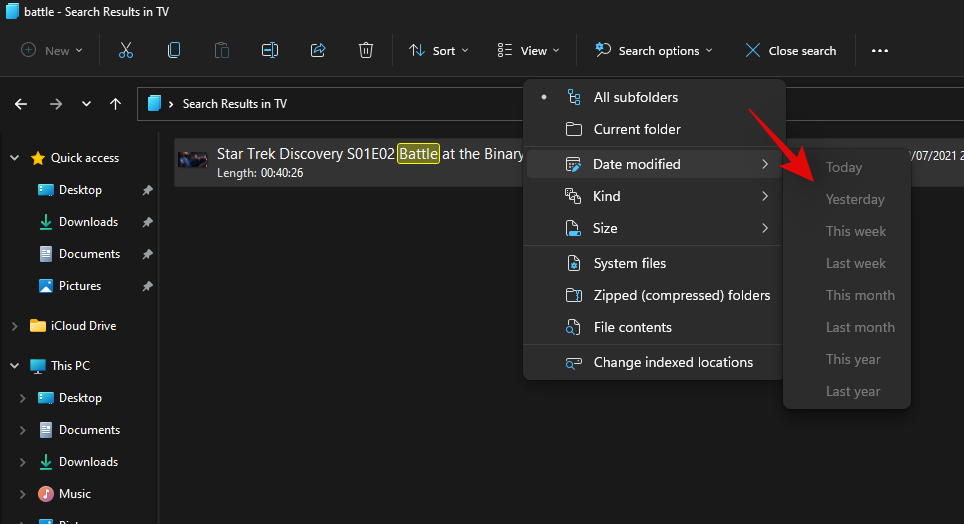964x524 pixels.
Task: Click Change indexed locations
Action: click(672, 362)
